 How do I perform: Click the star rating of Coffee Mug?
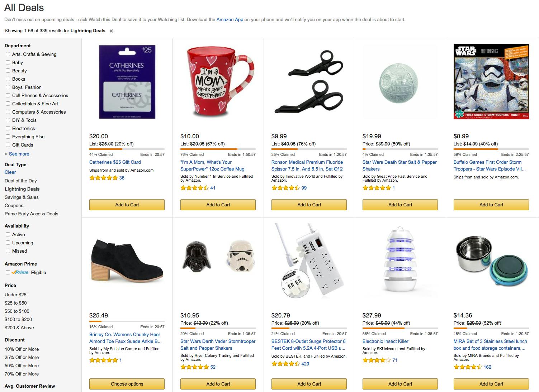194,188
